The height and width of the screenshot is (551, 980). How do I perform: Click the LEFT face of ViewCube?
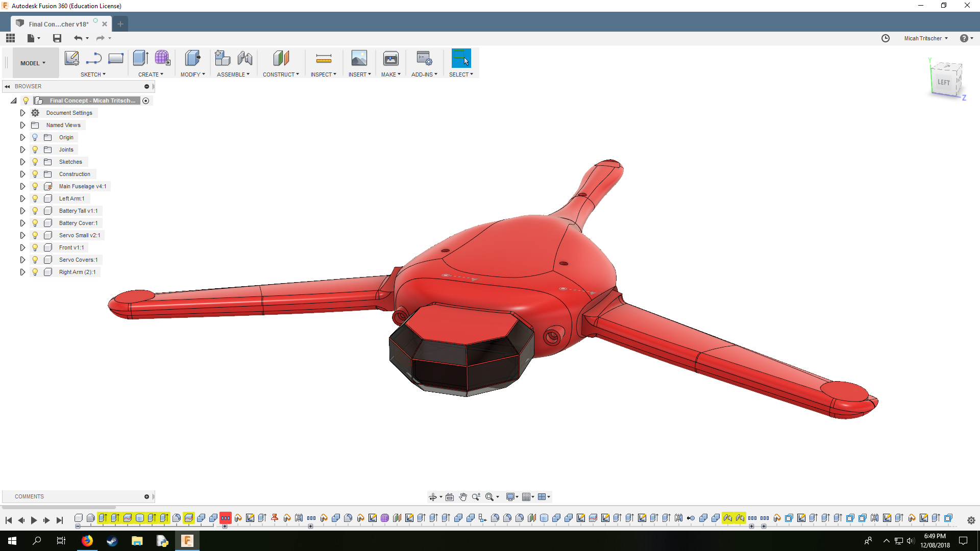[943, 82]
